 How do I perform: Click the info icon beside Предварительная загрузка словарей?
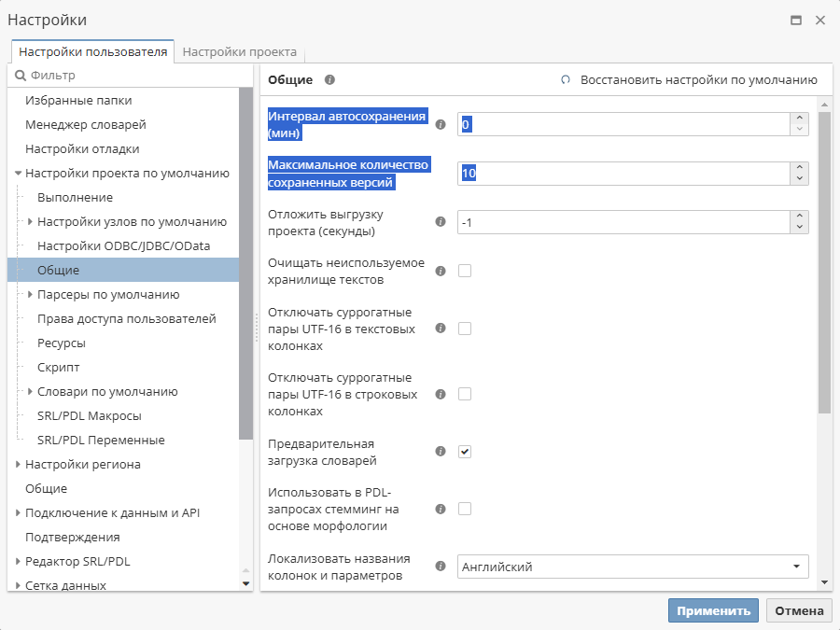pos(440,451)
